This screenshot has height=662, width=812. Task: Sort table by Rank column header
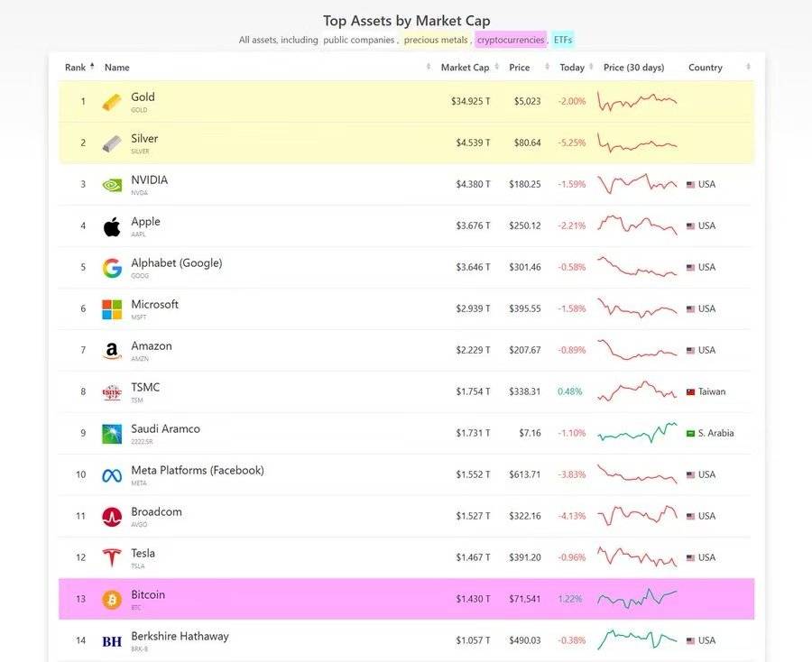76,68
